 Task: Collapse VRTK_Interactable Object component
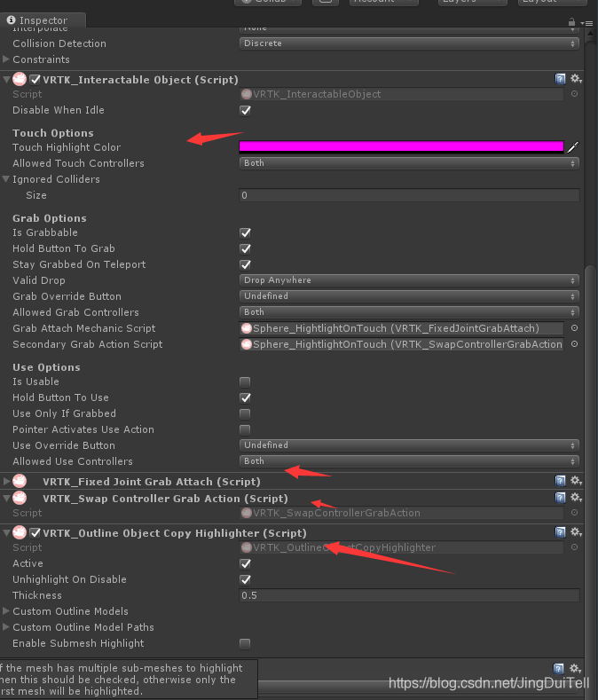(6, 80)
